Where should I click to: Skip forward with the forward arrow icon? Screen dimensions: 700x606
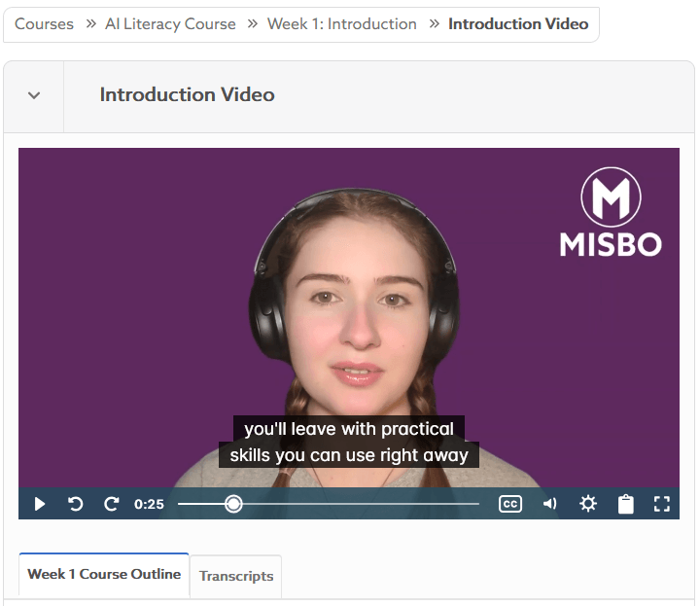[x=111, y=504]
